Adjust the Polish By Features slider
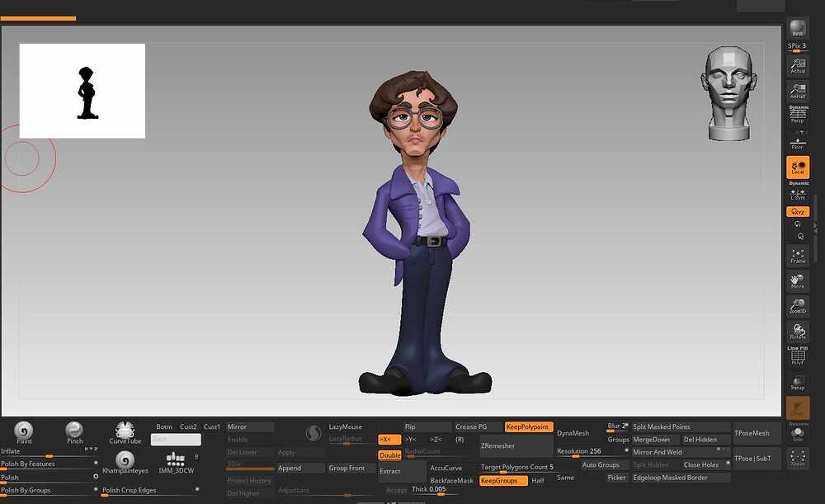This screenshot has width=825, height=504. pyautogui.click(x=49, y=465)
